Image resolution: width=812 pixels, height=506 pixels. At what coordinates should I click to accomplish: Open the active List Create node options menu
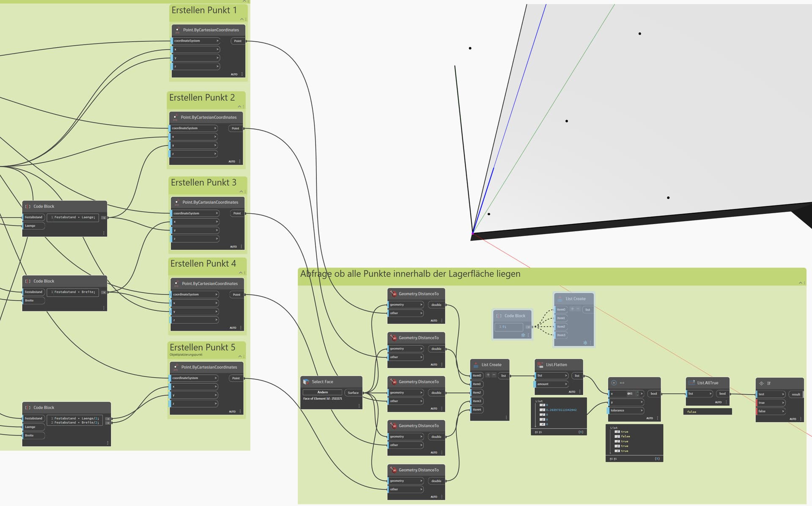(x=506, y=418)
